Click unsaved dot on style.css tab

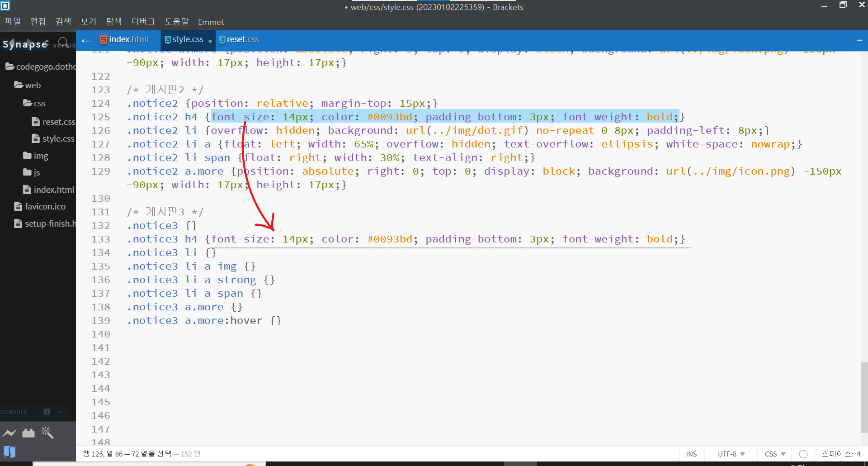tap(210, 41)
